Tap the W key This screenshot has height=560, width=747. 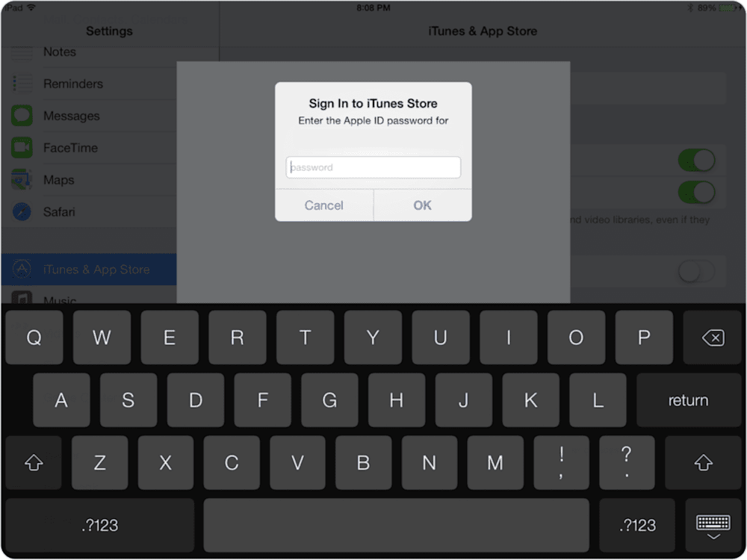(x=102, y=337)
